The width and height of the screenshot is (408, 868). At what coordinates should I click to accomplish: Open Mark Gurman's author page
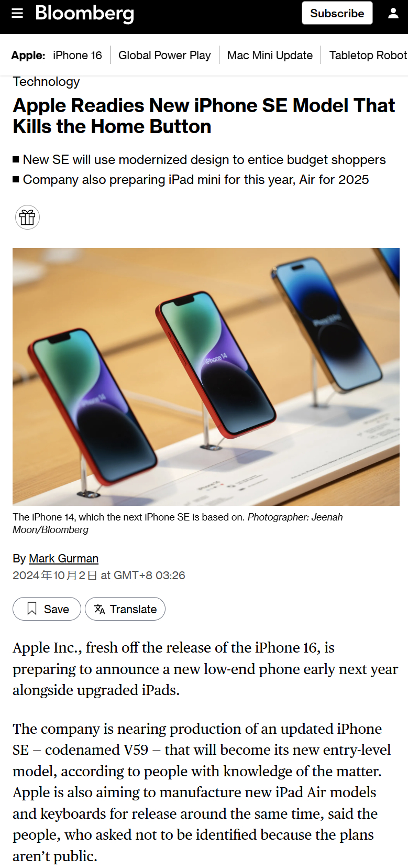point(63,558)
